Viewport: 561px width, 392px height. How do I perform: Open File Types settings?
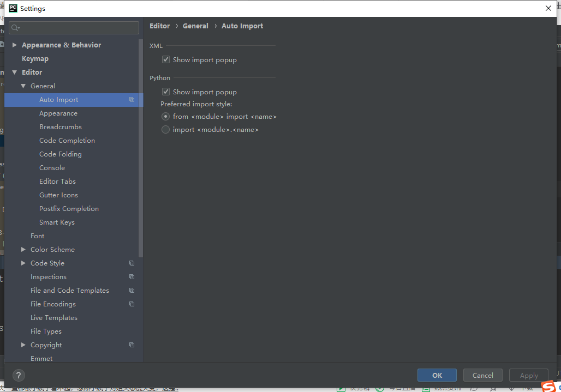coord(46,331)
